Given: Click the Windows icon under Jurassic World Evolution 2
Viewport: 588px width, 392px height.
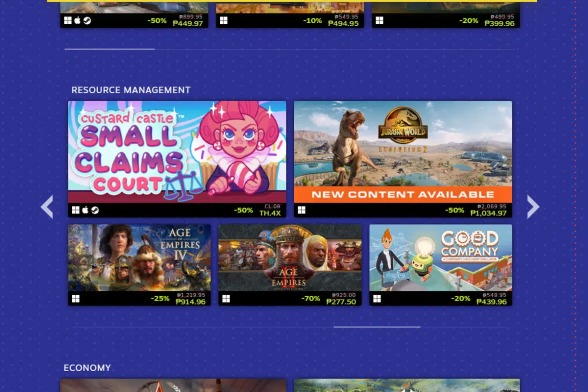Looking at the screenshot, I should (x=301, y=210).
